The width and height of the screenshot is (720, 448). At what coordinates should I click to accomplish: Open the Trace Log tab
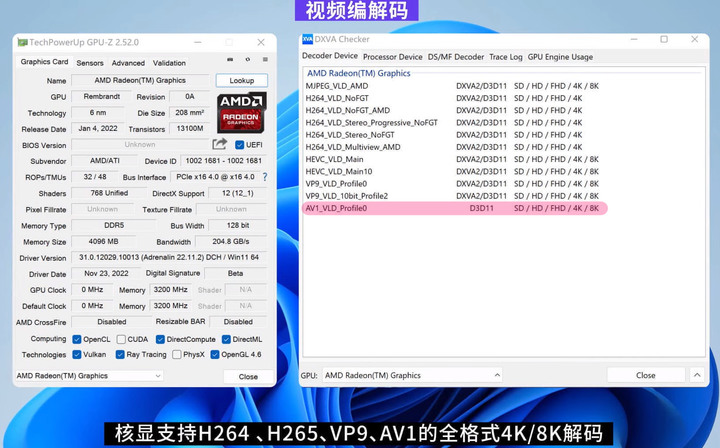[506, 57]
